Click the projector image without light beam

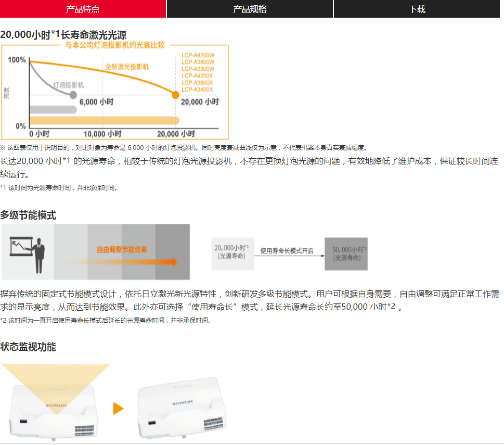pos(182,408)
